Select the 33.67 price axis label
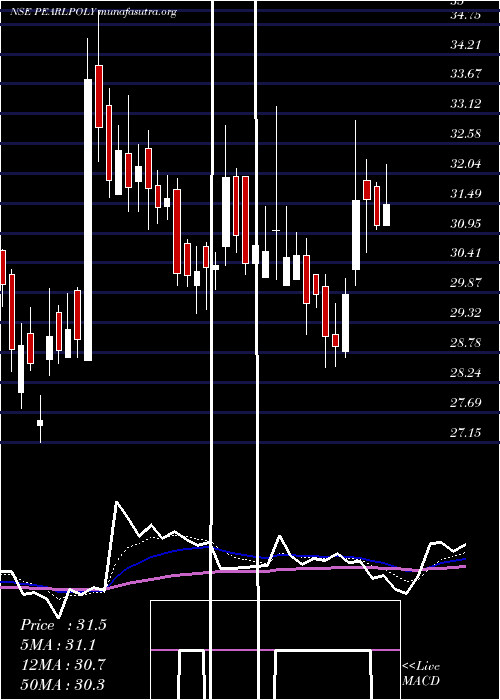 pyautogui.click(x=466, y=74)
